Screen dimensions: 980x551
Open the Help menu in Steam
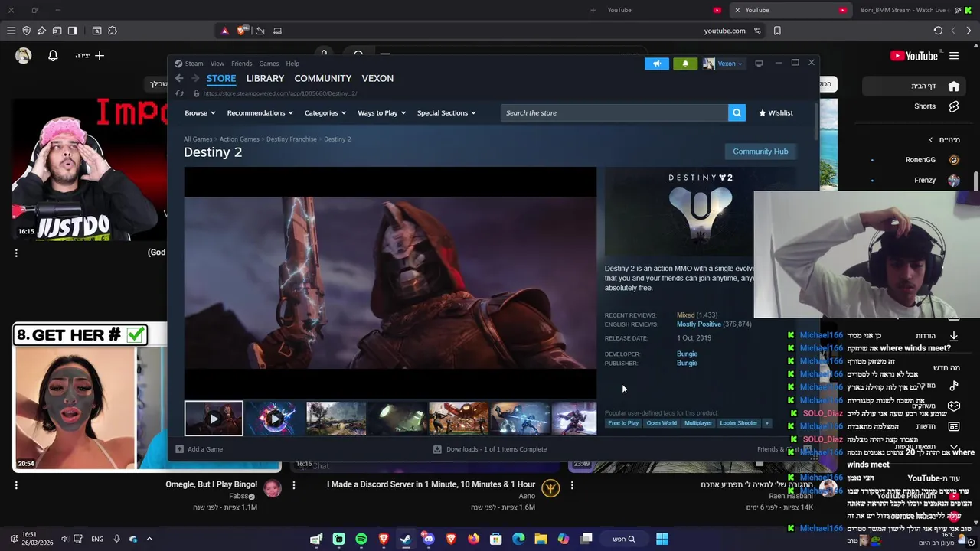[x=292, y=64]
